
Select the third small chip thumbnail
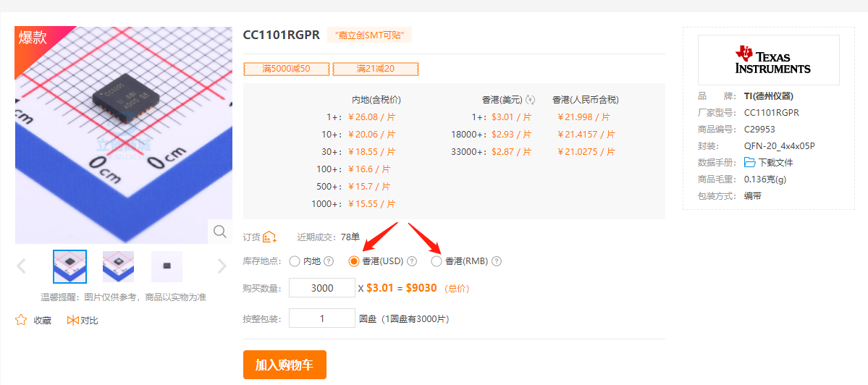click(x=167, y=266)
